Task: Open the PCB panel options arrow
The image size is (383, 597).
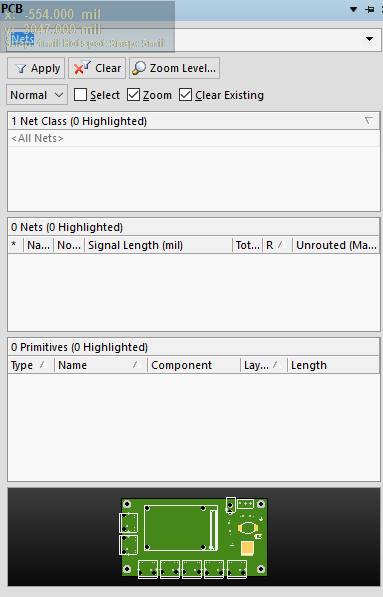Action: (x=354, y=10)
